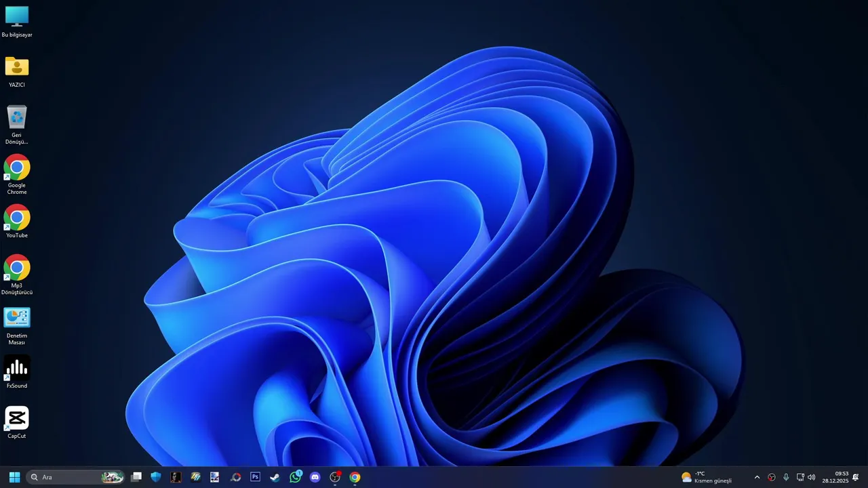Open Photoshop from the taskbar
Image resolution: width=868 pixels, height=488 pixels.
point(255,477)
